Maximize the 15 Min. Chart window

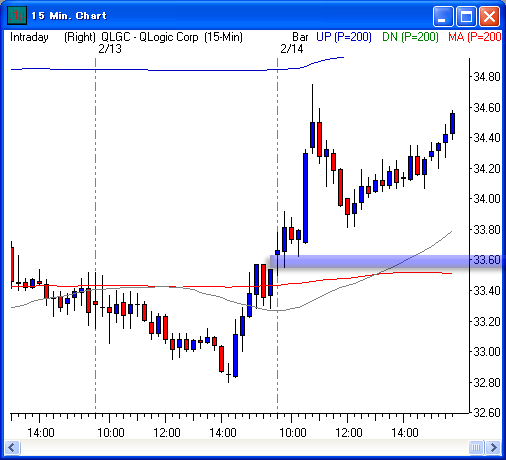click(466, 16)
